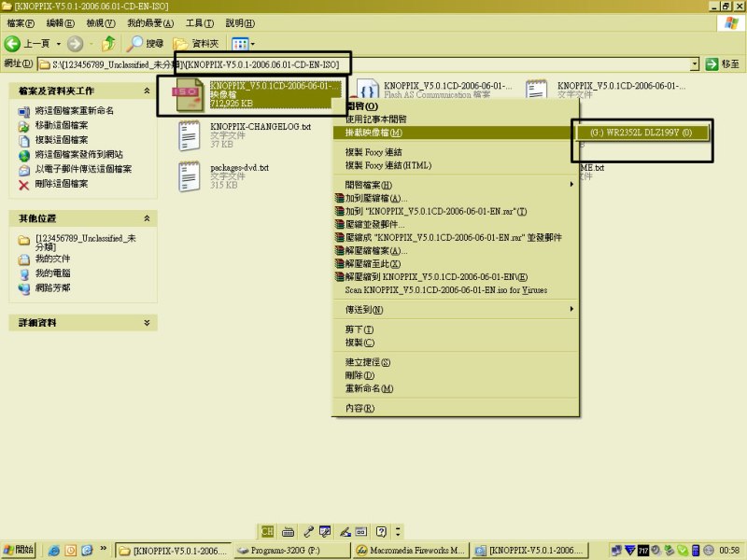The image size is (747, 560).
Task: Click the third quick launch icon before »
Action: point(87,551)
